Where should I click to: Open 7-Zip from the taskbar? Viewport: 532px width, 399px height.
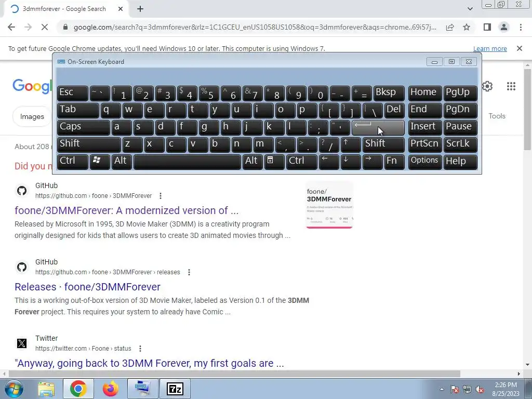(x=175, y=389)
